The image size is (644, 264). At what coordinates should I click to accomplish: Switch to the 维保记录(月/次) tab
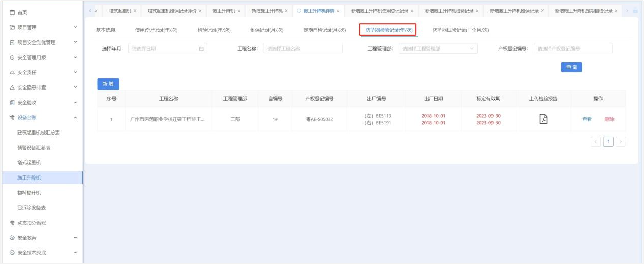click(267, 30)
